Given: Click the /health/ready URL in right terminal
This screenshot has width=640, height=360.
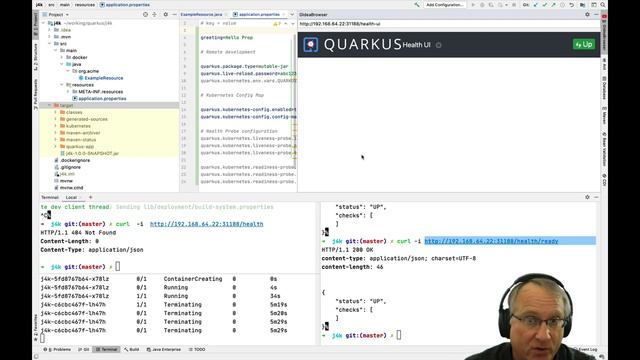Looking at the screenshot, I should [x=491, y=241].
